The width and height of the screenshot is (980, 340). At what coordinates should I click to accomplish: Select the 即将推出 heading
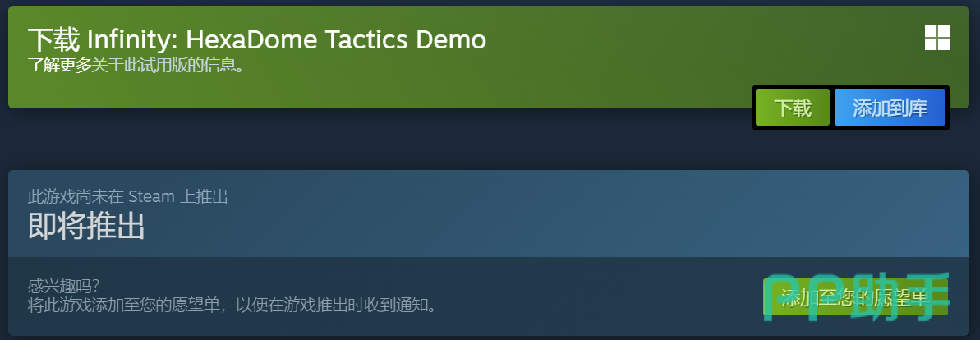coord(86,226)
